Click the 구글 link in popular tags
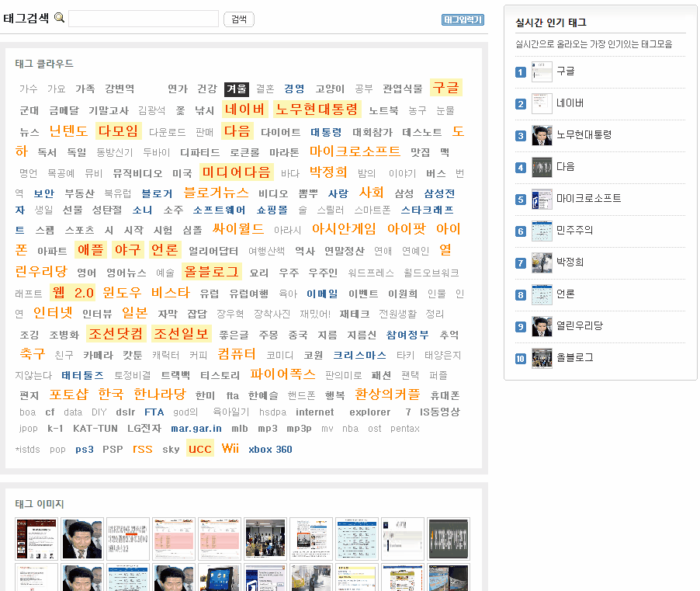Viewport: 700px width, 591px height. coord(565,71)
